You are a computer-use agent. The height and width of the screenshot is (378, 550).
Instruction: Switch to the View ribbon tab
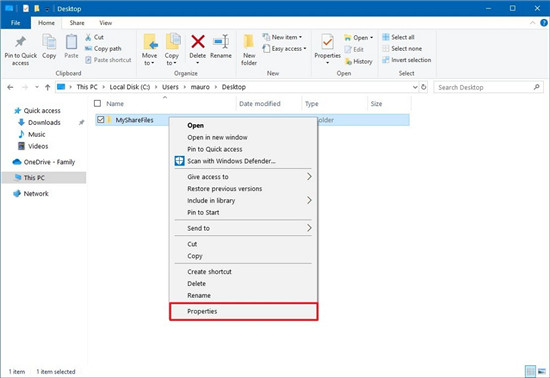pos(106,23)
